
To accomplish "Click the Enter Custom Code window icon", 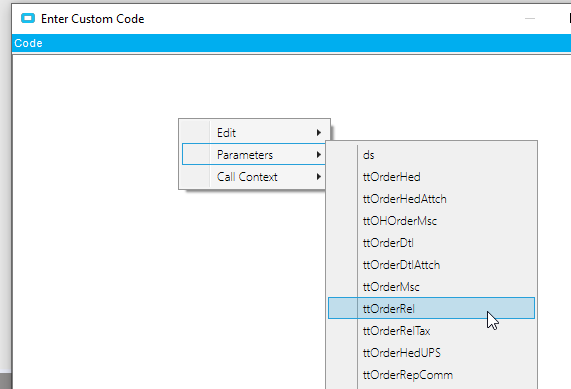I will 28,18.
